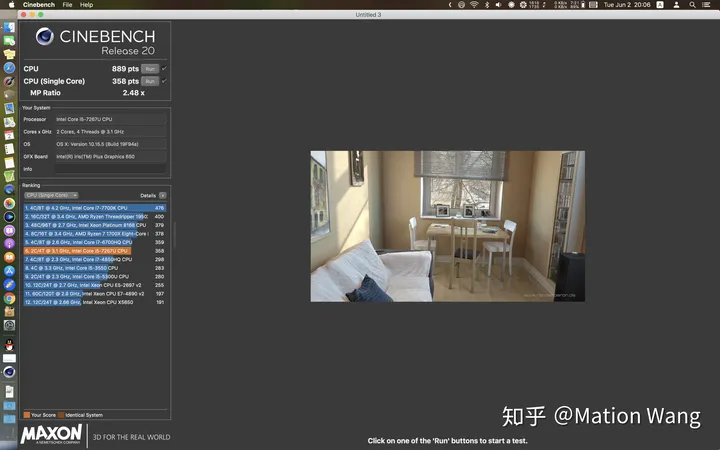Click the MP Ratio 2.48 x value
This screenshot has width=720, height=450.
pyautogui.click(x=134, y=93)
